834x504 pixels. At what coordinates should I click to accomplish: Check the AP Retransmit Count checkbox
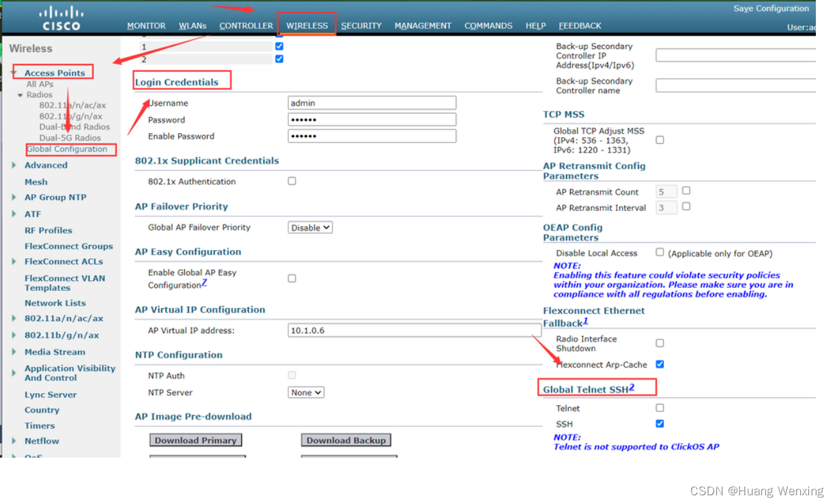click(686, 191)
